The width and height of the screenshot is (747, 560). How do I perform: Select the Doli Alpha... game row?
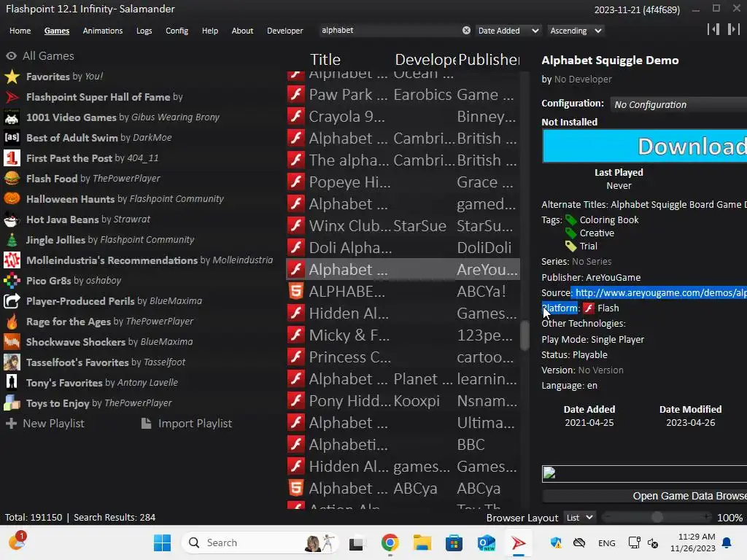click(403, 248)
